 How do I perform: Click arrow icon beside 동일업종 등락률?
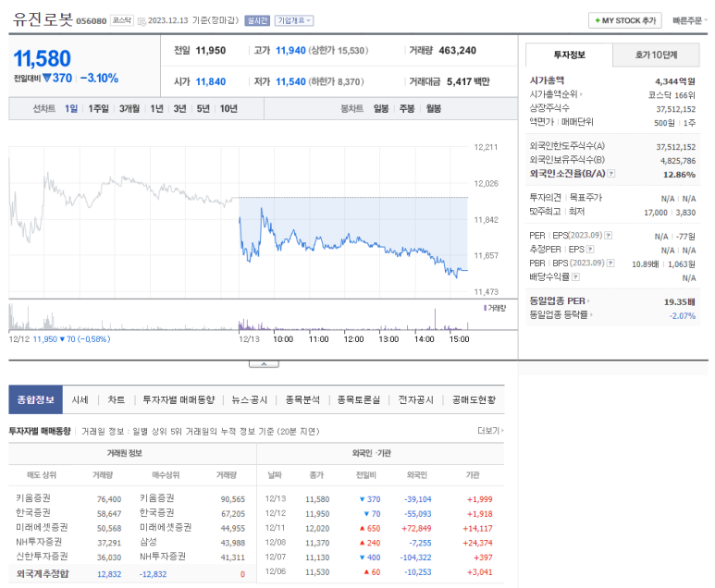pos(591,315)
